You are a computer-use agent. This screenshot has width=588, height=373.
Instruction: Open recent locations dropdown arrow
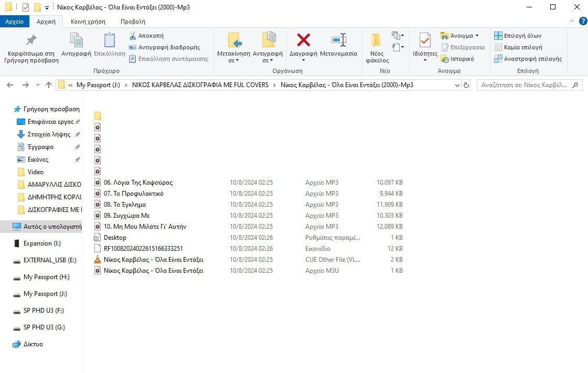pos(38,85)
